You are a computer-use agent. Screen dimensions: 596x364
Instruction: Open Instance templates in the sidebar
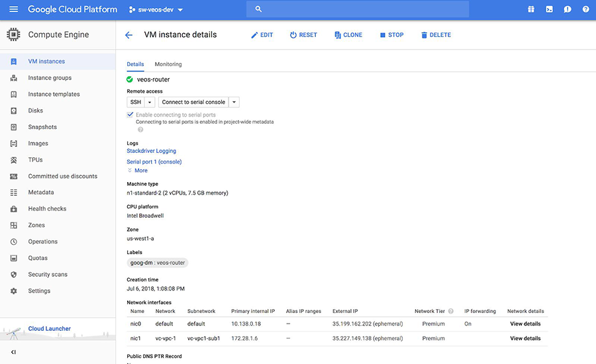tap(54, 94)
